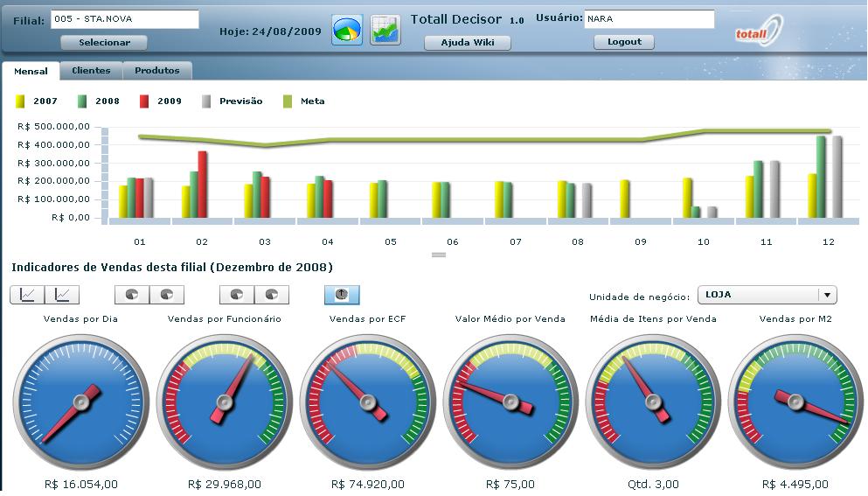Click the Totall logo
Viewport: 868px width, 496px height.
[x=759, y=31]
